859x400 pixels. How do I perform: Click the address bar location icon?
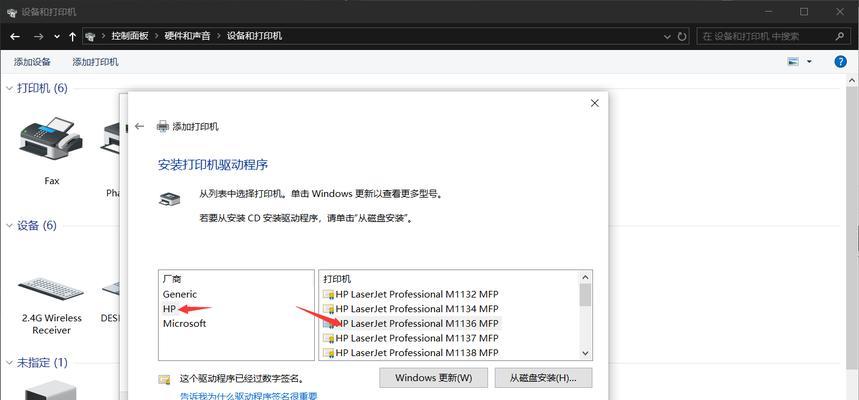coord(90,37)
